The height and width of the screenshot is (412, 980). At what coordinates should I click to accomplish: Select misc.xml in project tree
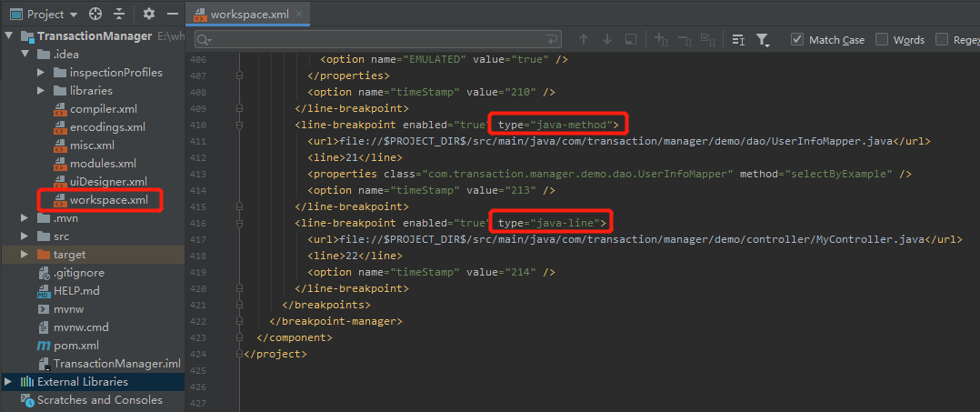(x=93, y=145)
